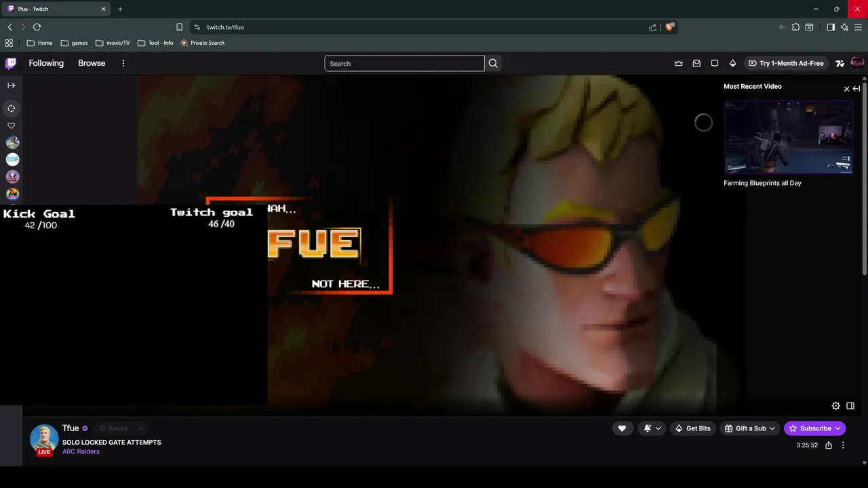The height and width of the screenshot is (488, 868).
Task: Click the magnifier search button
Action: (x=493, y=63)
